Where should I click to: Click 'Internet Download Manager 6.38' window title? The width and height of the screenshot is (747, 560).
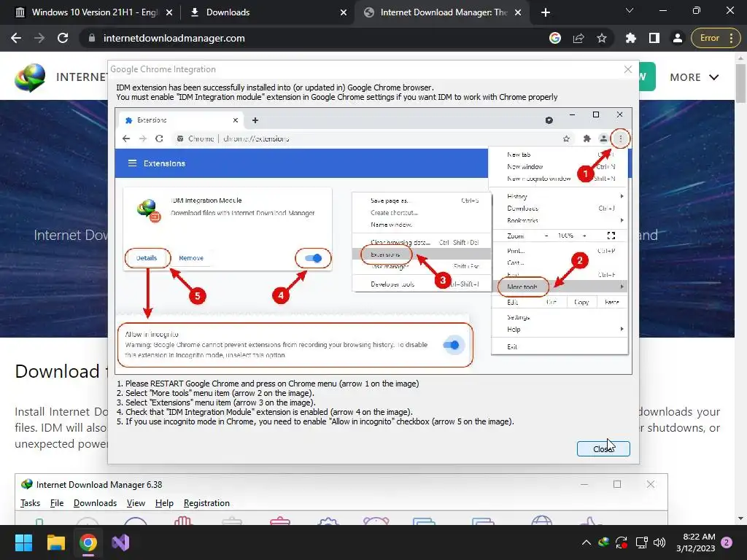coord(99,485)
